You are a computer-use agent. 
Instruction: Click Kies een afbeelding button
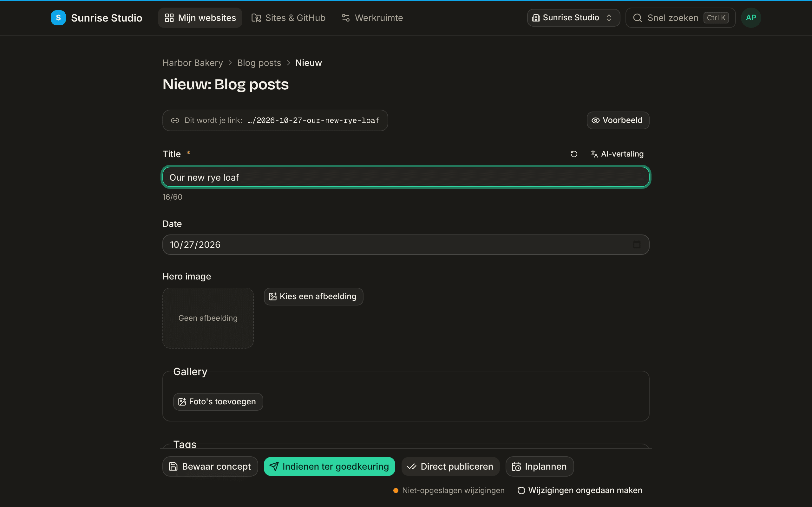(313, 296)
